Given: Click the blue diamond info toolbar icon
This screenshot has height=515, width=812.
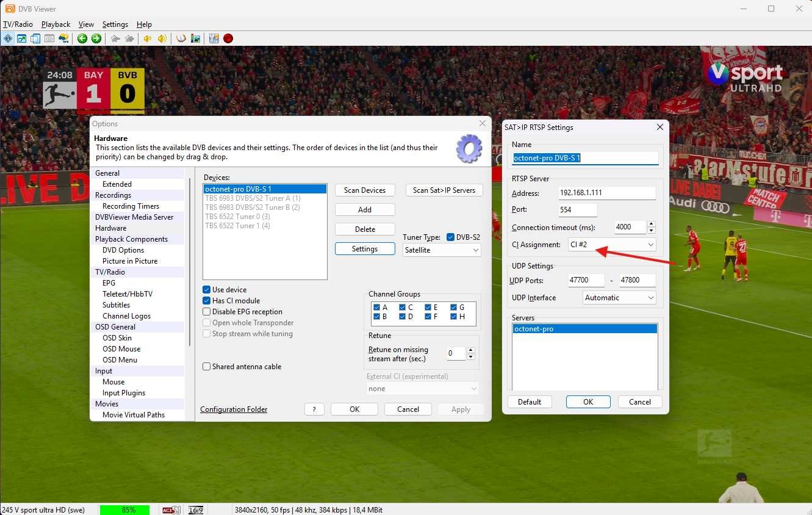Looking at the screenshot, I should pos(8,38).
